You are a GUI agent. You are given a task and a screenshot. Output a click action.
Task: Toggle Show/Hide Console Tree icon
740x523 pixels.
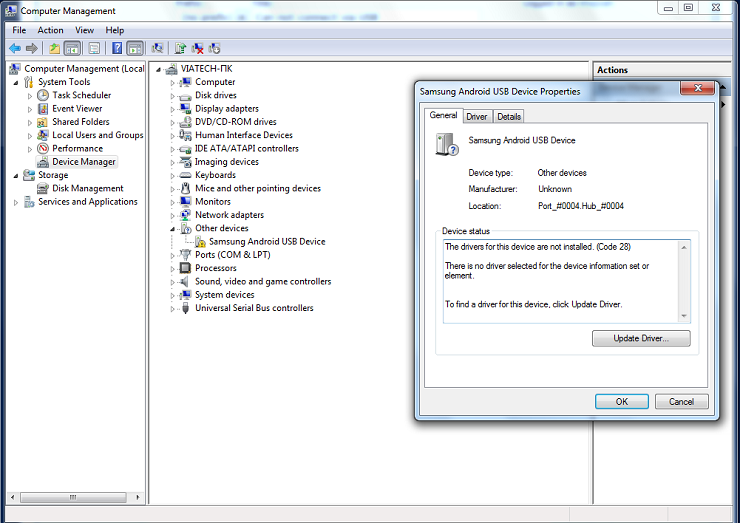(x=72, y=48)
